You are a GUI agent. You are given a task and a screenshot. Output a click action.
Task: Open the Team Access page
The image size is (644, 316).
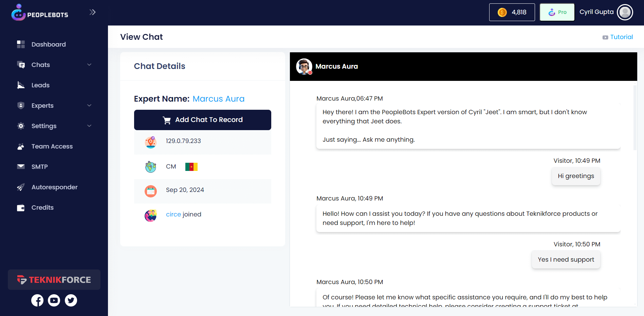click(52, 146)
